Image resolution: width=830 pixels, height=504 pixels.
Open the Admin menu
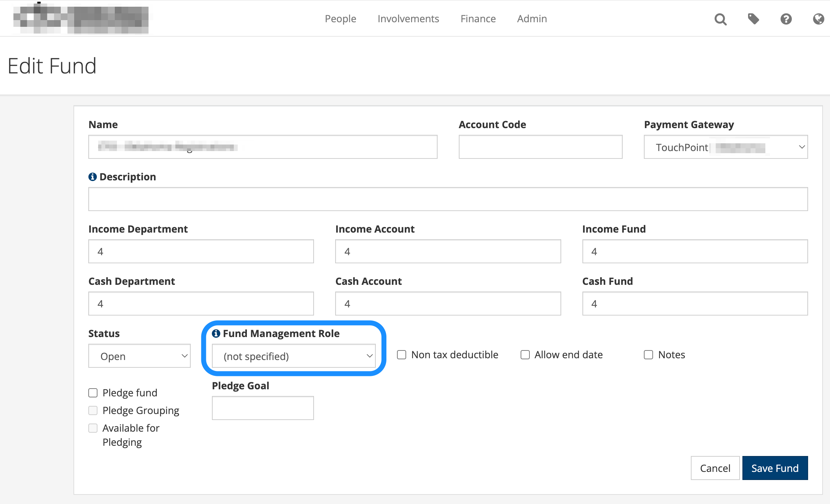[x=532, y=19]
